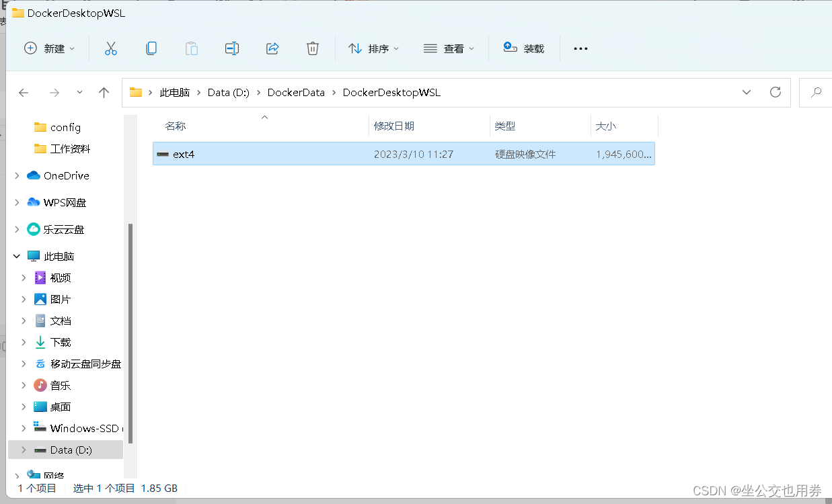Navigate back to DockerData folder
Viewport: 832px width, 504px height.
(x=24, y=92)
